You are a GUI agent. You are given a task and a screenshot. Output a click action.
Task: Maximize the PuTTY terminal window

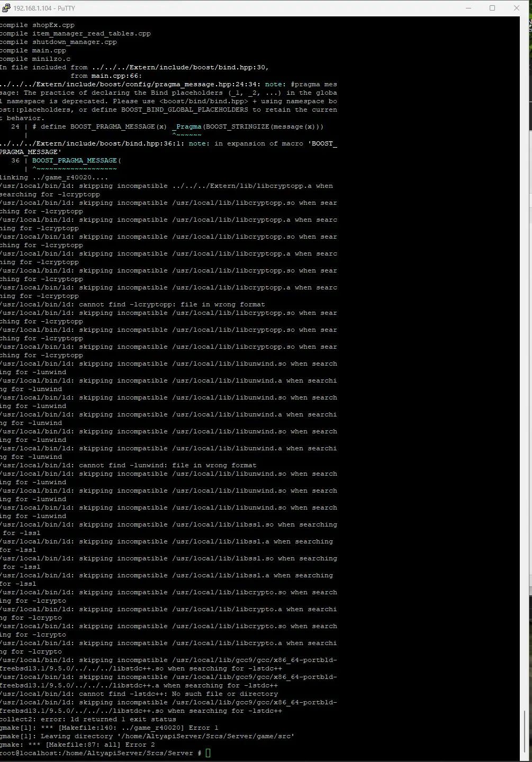click(492, 8)
